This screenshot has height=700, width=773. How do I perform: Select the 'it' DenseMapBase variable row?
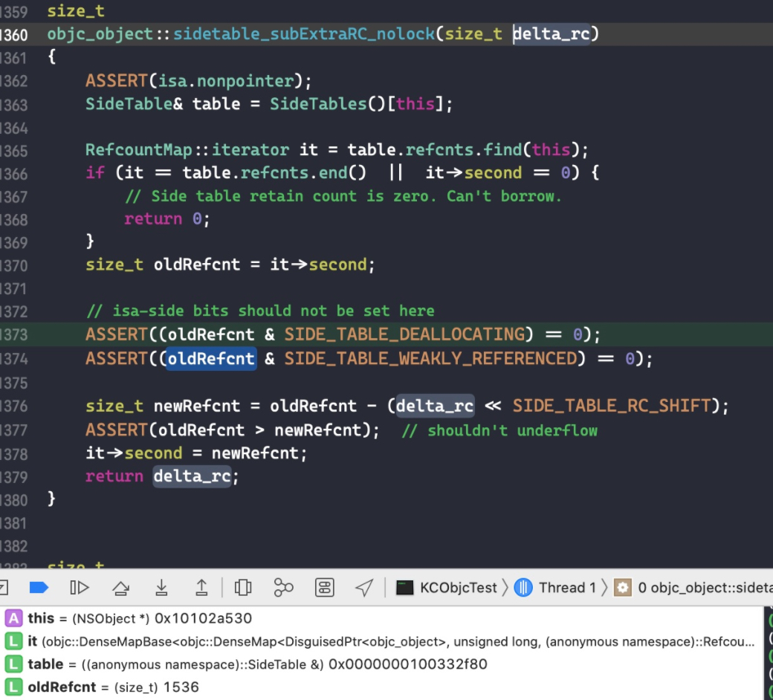381,641
